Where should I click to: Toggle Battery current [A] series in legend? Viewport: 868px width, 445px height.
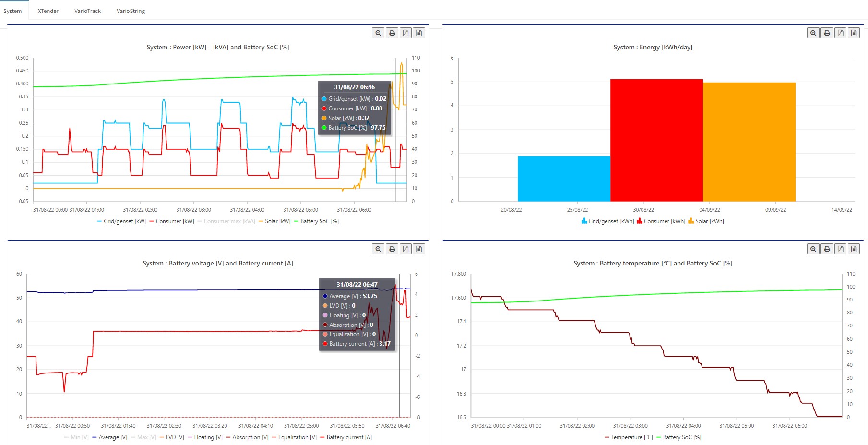click(x=346, y=437)
